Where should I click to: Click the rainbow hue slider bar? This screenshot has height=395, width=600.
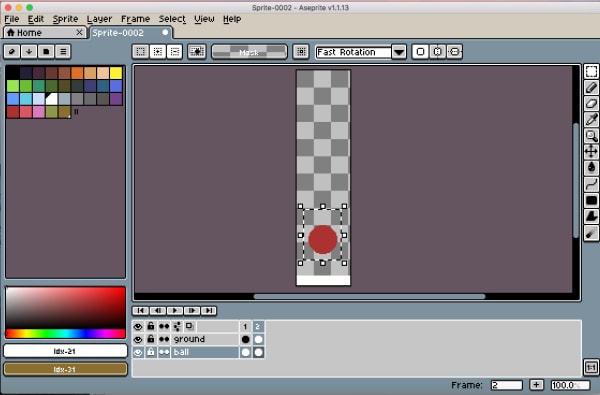tap(65, 334)
